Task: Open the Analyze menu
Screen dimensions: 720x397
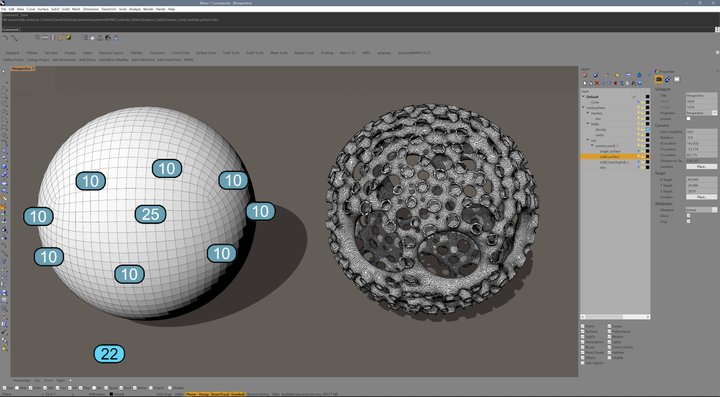Action: click(135, 9)
